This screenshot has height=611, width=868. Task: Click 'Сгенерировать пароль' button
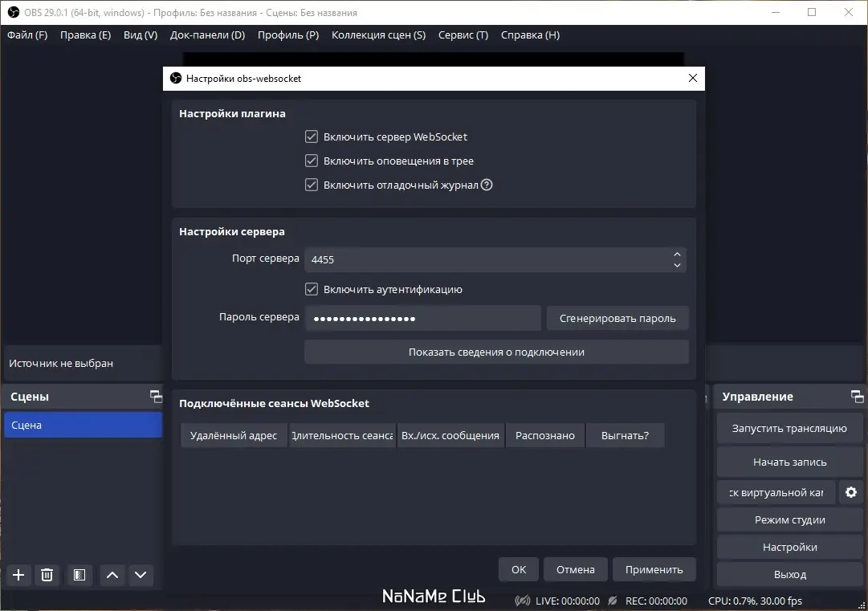click(x=617, y=318)
